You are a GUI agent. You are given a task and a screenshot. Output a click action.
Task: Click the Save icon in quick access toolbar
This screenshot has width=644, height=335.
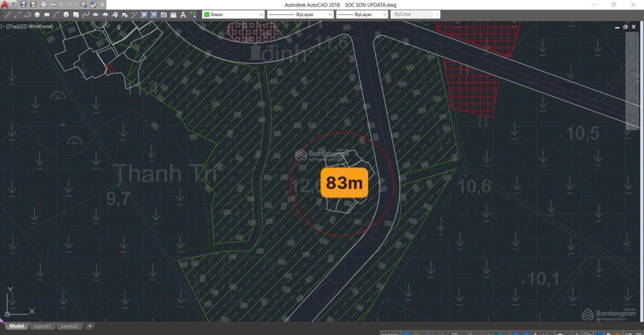point(24,5)
